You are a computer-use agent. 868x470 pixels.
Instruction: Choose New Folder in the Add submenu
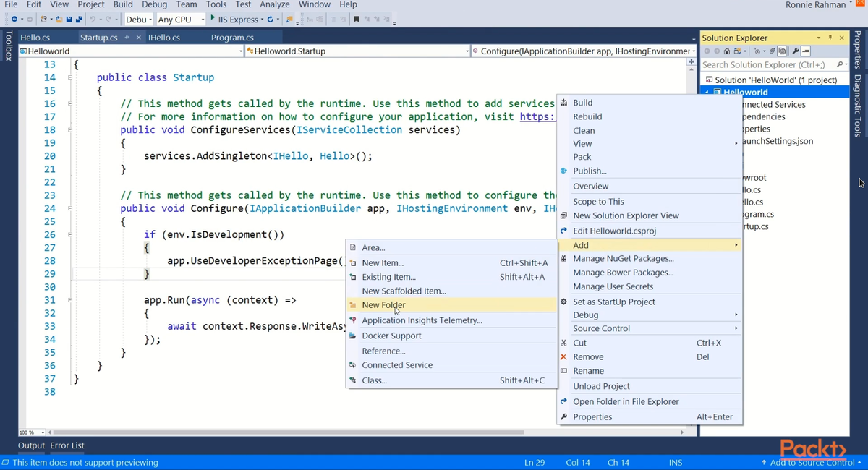(451, 305)
